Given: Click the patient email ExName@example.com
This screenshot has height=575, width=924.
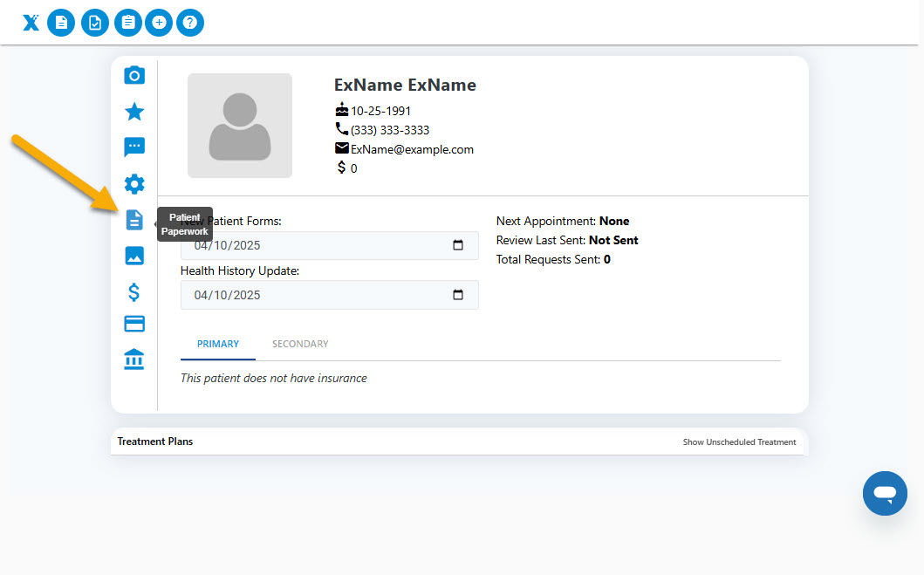Looking at the screenshot, I should coord(412,150).
